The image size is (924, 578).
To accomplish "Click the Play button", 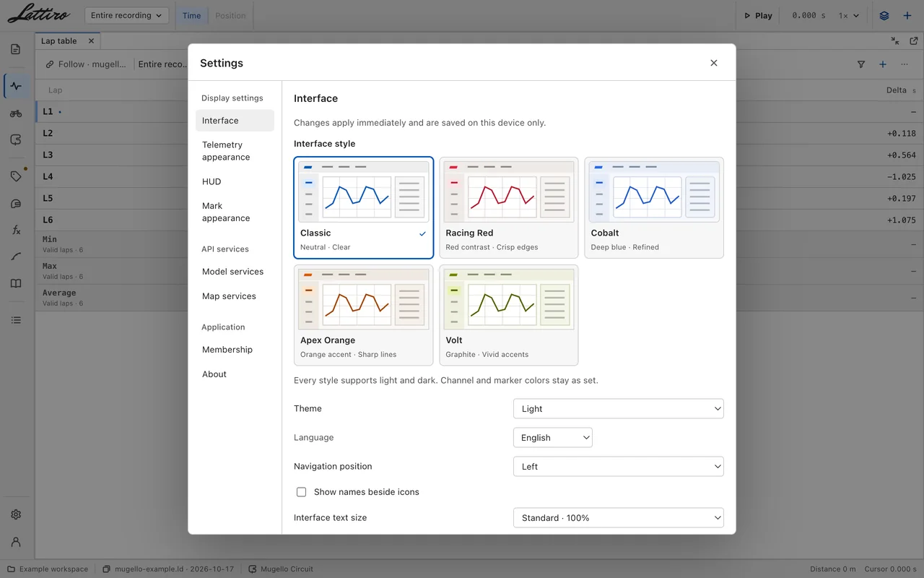I will (759, 15).
